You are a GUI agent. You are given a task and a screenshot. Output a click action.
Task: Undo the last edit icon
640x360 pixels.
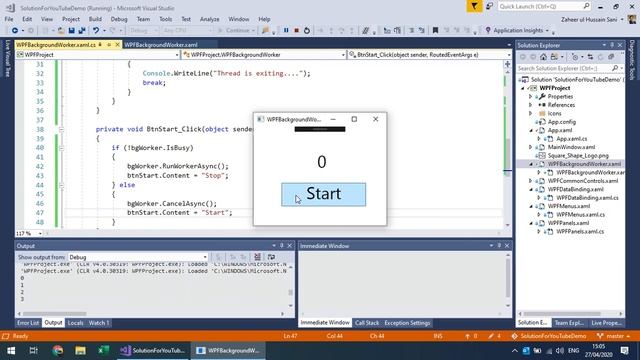pyautogui.click(x=96, y=30)
